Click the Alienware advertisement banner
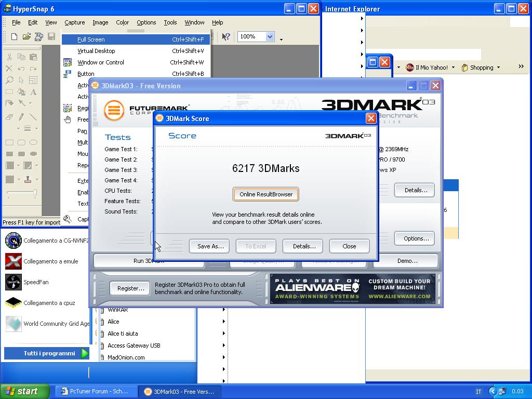This screenshot has height=399, width=532. click(353, 289)
